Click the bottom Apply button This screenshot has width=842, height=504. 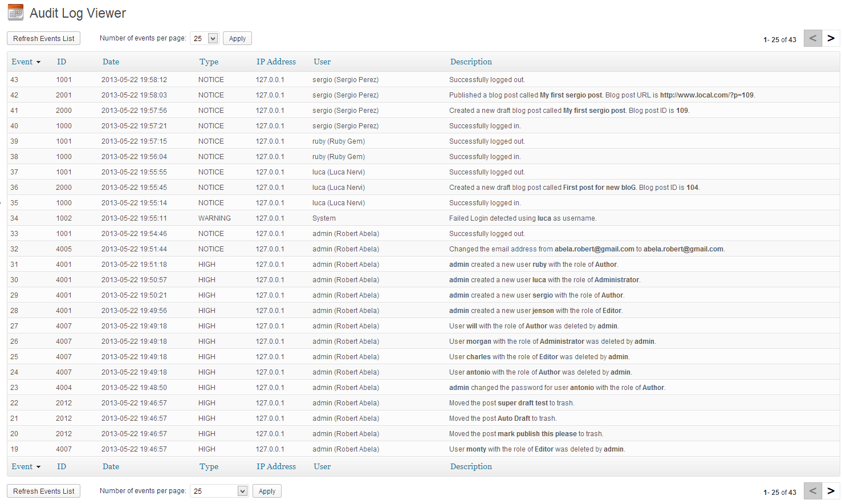pos(267,491)
